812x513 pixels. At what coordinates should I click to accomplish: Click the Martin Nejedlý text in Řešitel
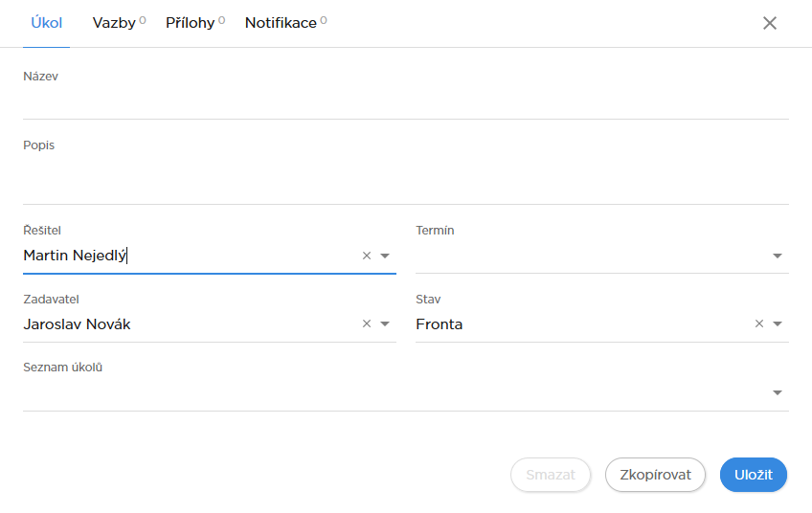tap(75, 256)
